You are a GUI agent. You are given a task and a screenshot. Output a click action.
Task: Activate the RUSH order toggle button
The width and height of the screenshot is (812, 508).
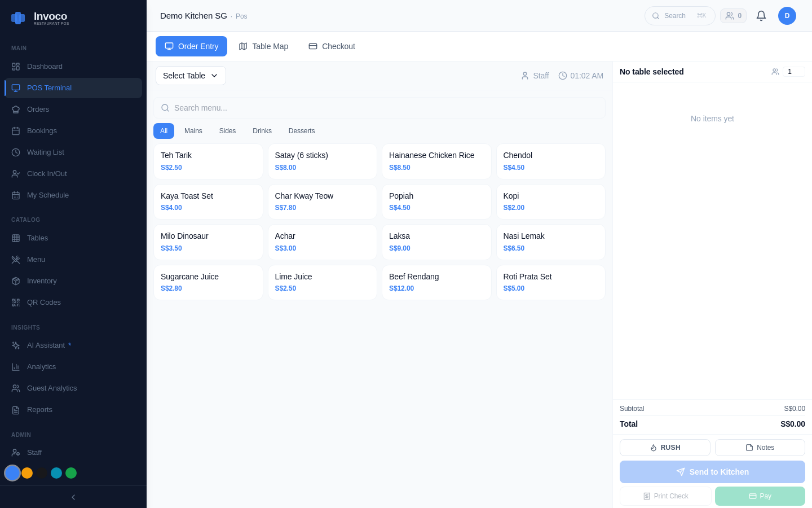click(x=665, y=447)
